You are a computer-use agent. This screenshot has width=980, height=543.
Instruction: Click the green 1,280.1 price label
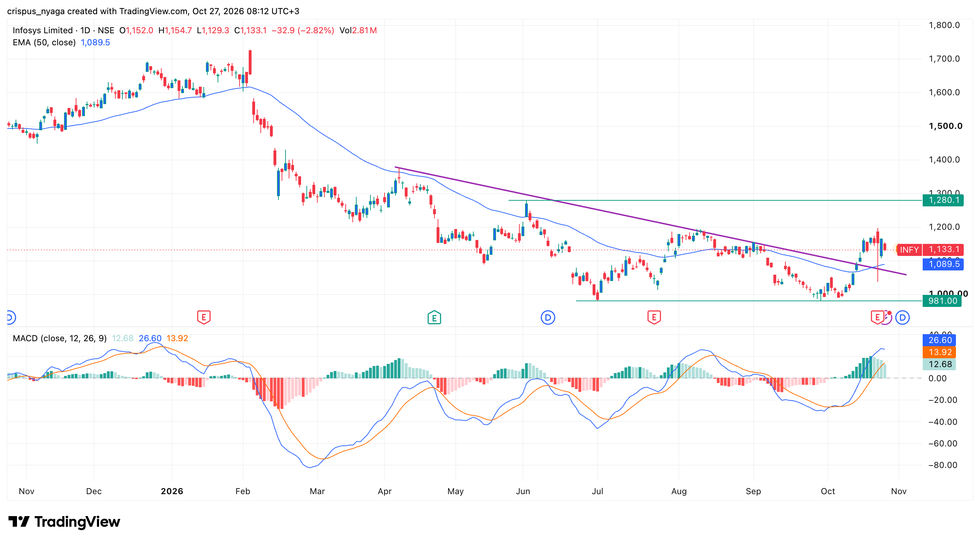[x=943, y=200]
